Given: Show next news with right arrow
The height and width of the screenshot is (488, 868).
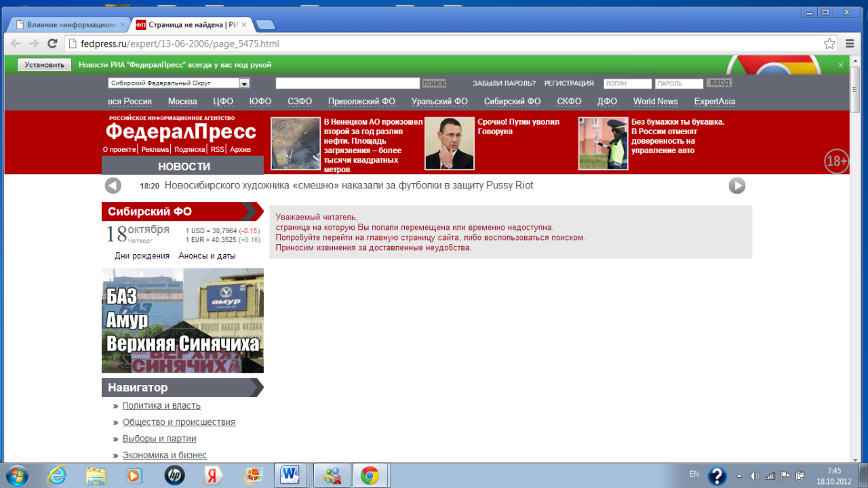Looking at the screenshot, I should 736,186.
